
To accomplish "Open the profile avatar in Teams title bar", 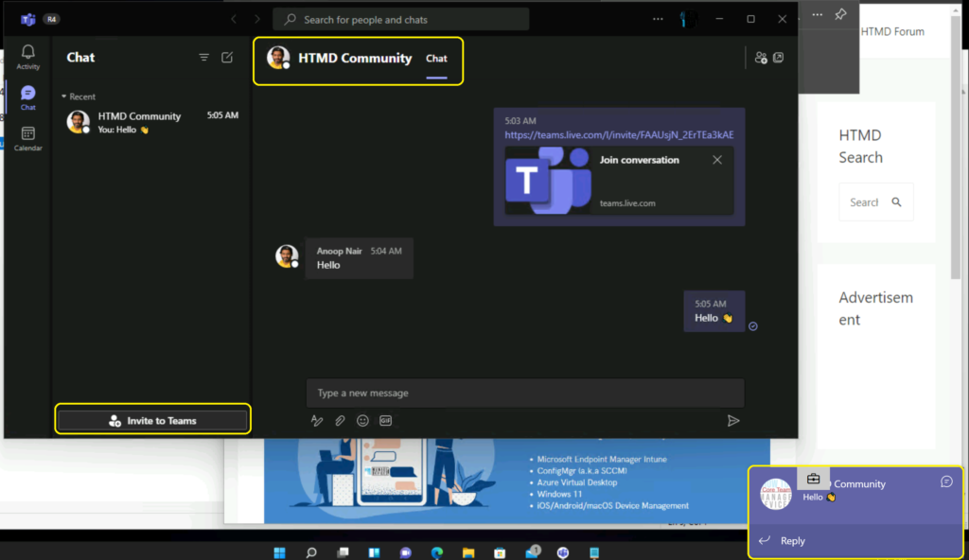I will [687, 19].
